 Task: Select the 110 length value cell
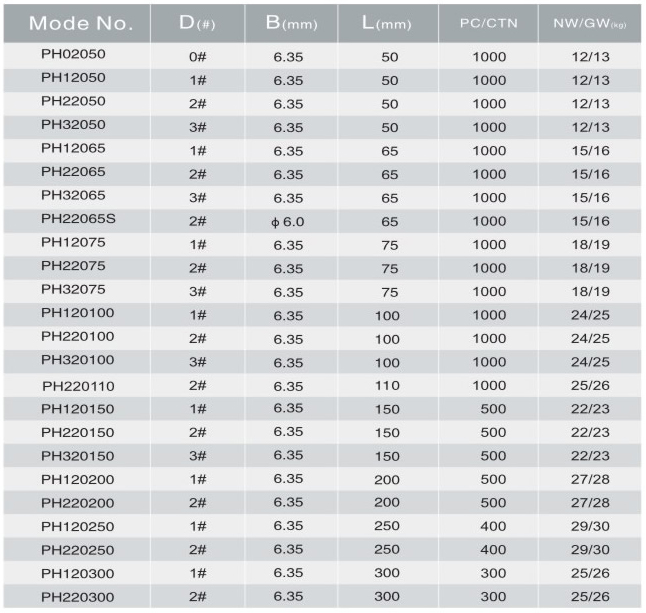pyautogui.click(x=389, y=385)
